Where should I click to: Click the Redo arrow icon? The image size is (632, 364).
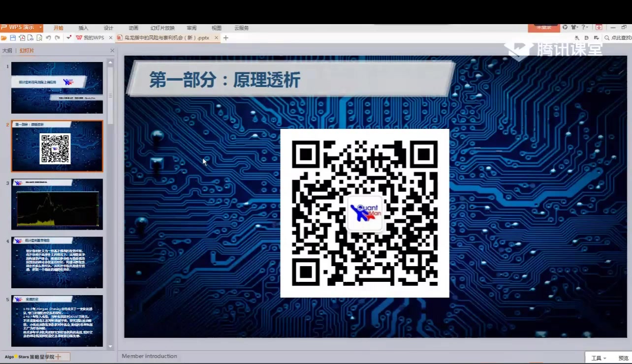click(x=57, y=38)
